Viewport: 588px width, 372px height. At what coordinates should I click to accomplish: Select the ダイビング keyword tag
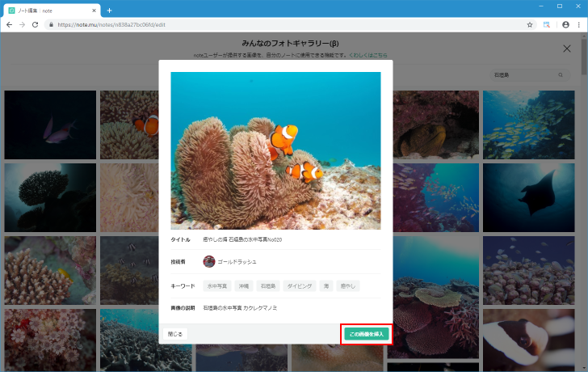[x=300, y=286]
